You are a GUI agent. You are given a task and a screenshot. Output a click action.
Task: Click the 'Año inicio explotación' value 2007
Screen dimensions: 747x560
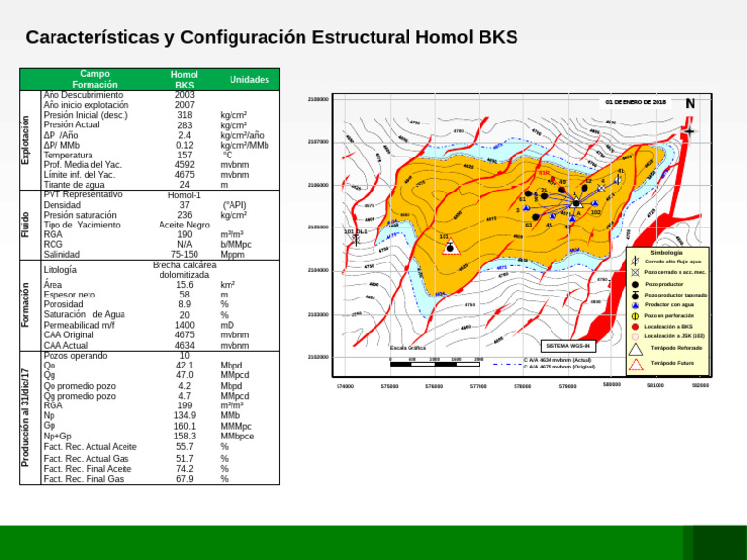[x=185, y=105]
